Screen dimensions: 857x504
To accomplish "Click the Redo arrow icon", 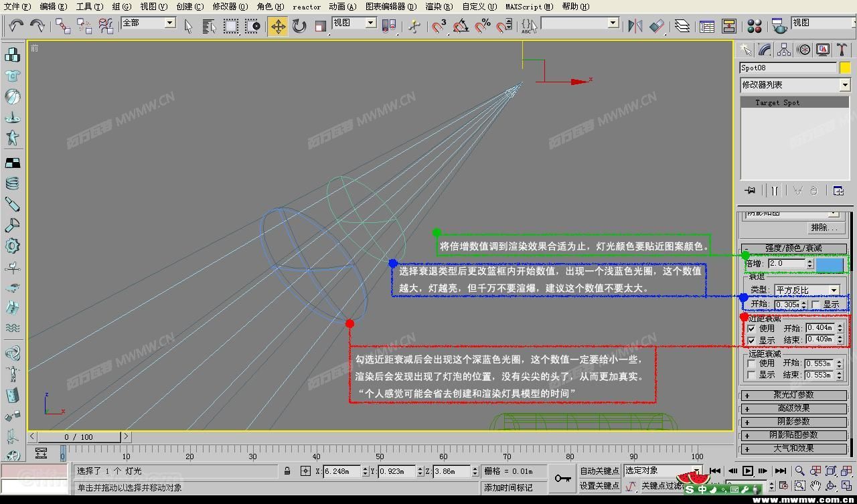I will (x=37, y=25).
